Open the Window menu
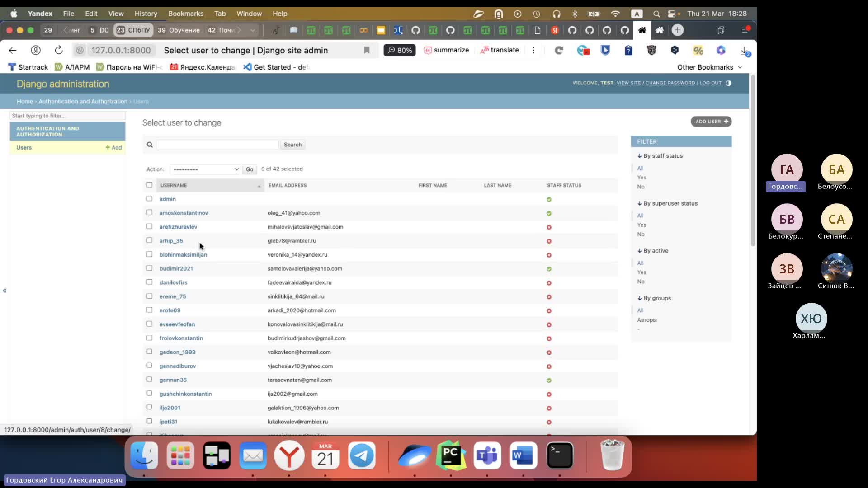The height and width of the screenshot is (488, 868). click(249, 14)
